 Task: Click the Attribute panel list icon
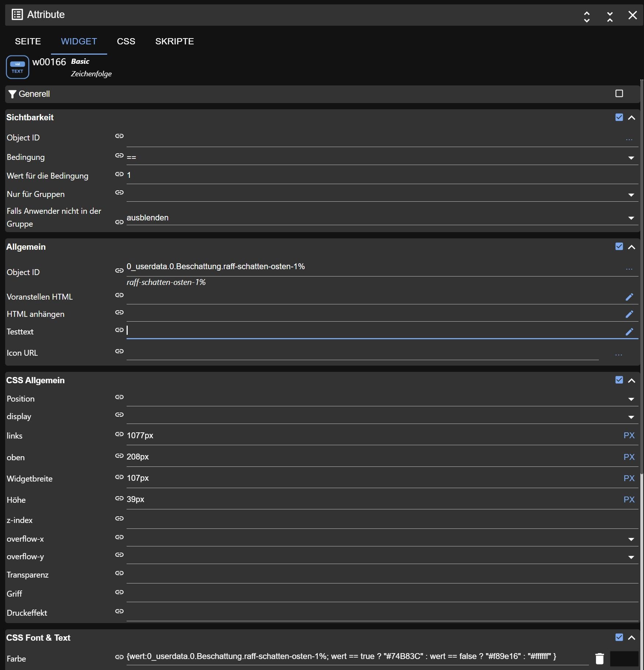pyautogui.click(x=17, y=14)
